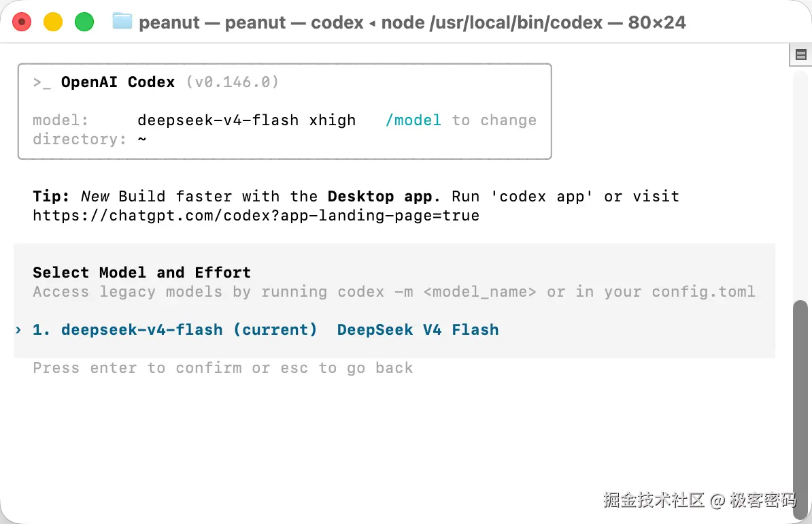Screen dimensions: 812x524
Task: Click the folder proxy icon in title bar
Action: 122,21
